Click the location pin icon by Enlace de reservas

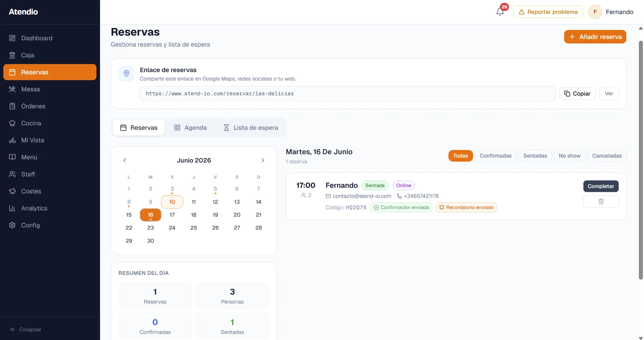[127, 73]
